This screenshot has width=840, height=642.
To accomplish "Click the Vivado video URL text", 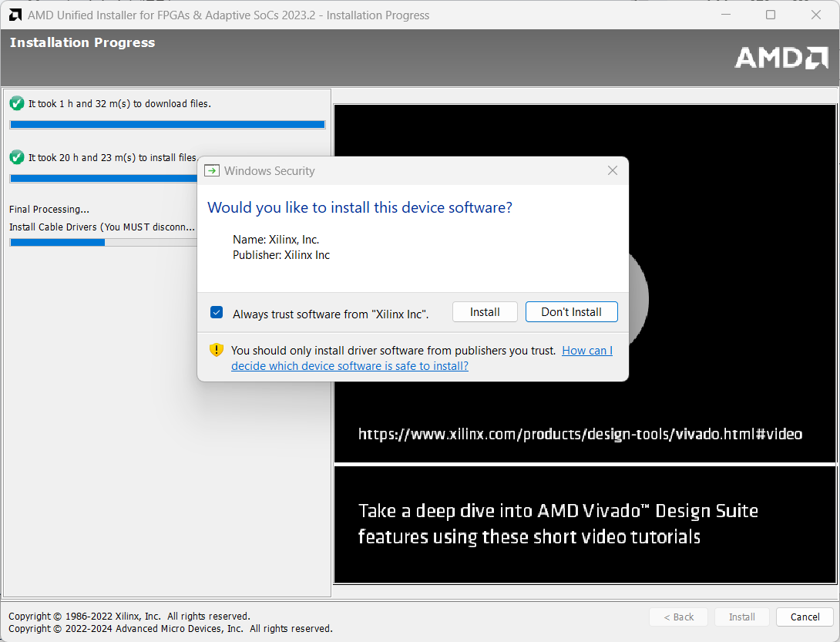I will pos(580,434).
